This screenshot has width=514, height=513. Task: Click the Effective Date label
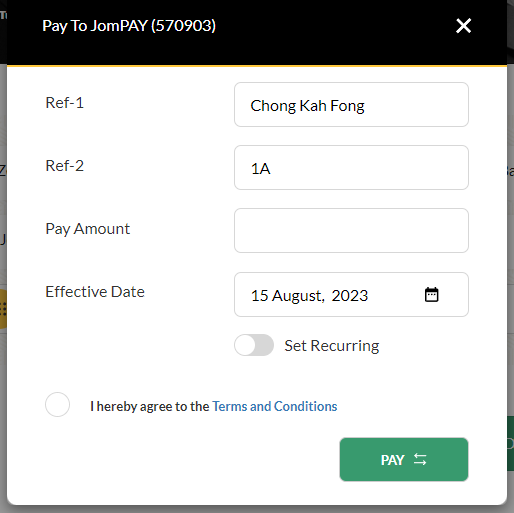pyautogui.click(x=95, y=292)
